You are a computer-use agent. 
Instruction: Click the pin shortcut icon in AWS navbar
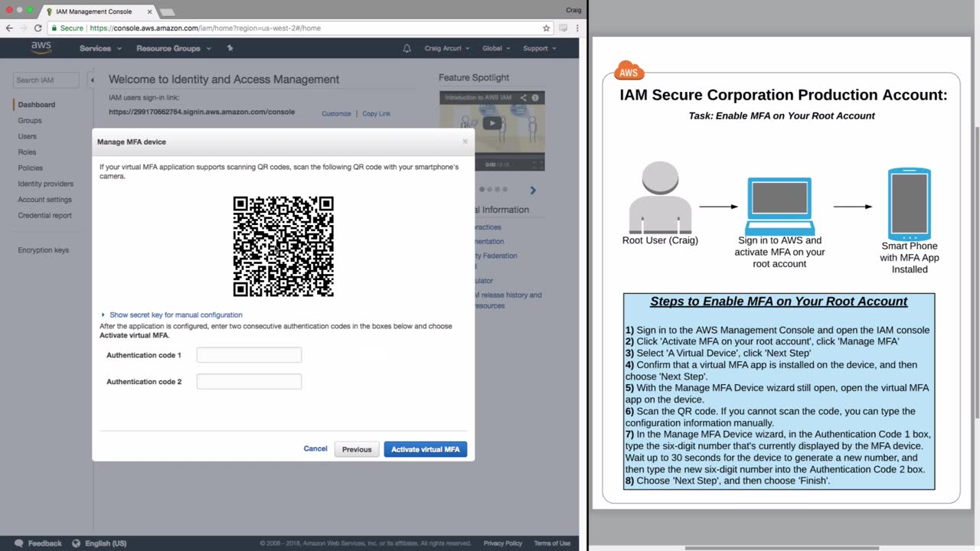[230, 47]
